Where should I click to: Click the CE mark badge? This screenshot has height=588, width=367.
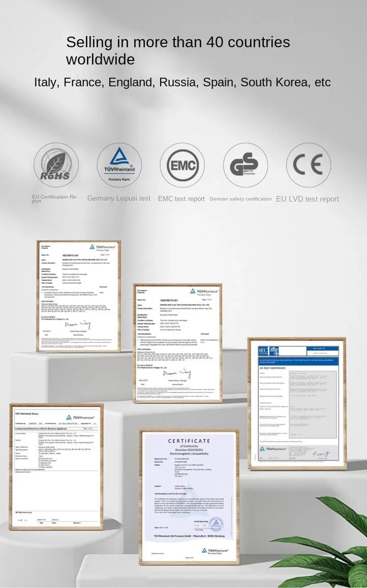point(309,165)
